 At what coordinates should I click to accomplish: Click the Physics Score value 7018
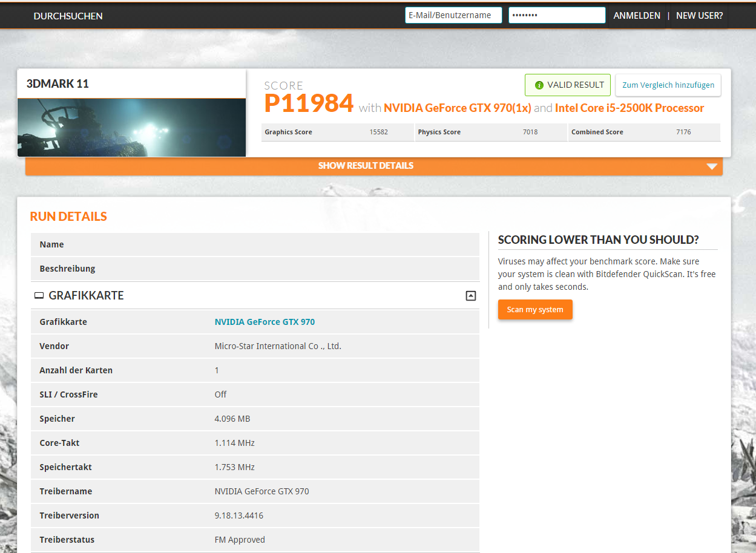tap(530, 132)
